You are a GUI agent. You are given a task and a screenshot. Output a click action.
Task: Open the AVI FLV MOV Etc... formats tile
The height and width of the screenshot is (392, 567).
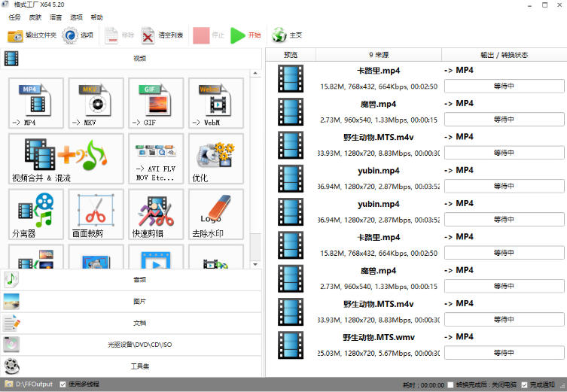click(x=156, y=159)
